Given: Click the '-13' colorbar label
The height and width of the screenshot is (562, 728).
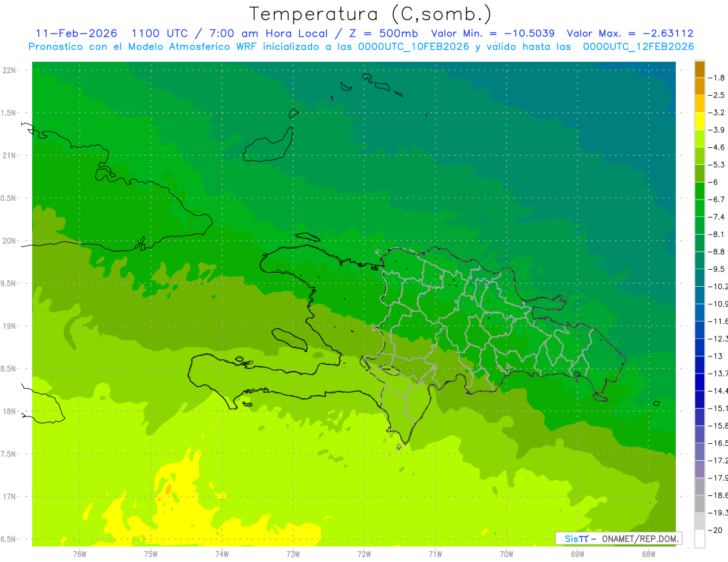Looking at the screenshot, I should coord(715,356).
